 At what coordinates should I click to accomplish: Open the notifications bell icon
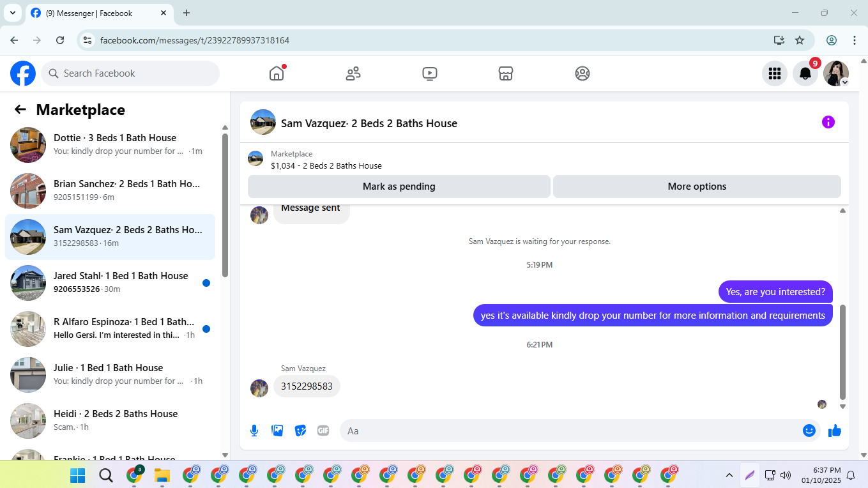[x=805, y=73]
